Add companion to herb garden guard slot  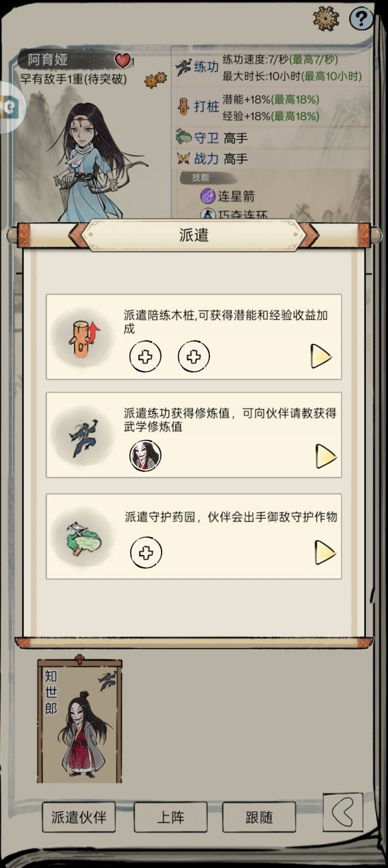point(146,553)
